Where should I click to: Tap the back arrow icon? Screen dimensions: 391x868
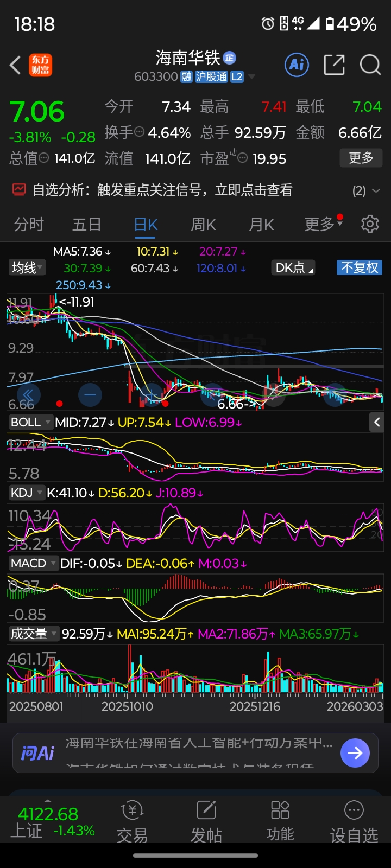pos(15,65)
